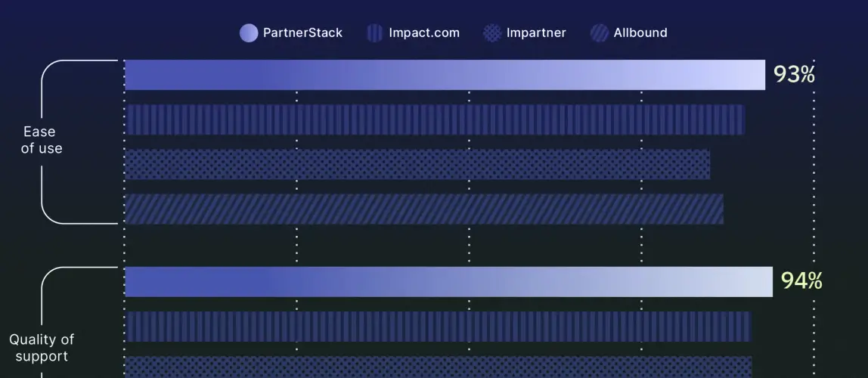Click the vertical-striped Impact.com bar in Quality of support

click(437, 327)
